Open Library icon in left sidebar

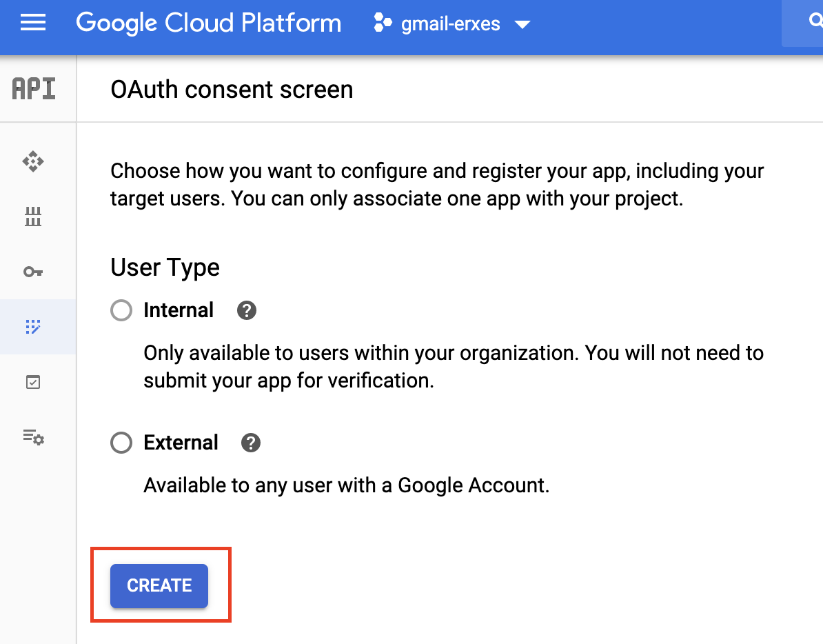click(33, 217)
